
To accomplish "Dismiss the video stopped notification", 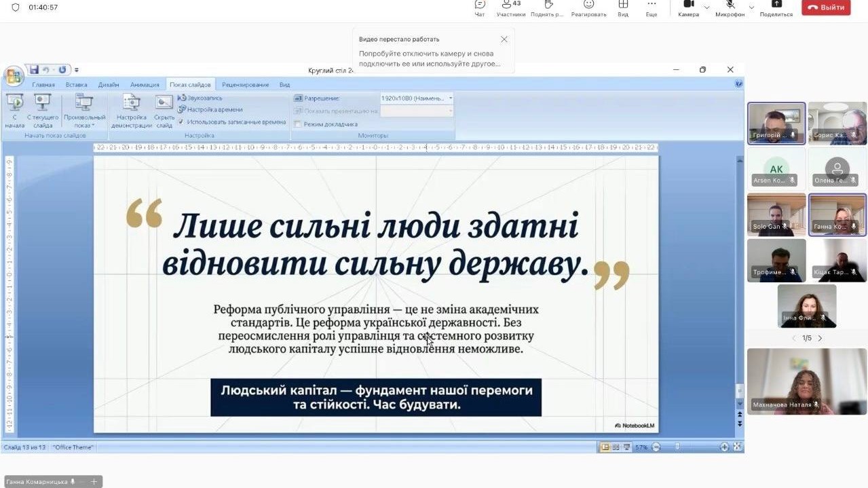I will click(x=504, y=39).
